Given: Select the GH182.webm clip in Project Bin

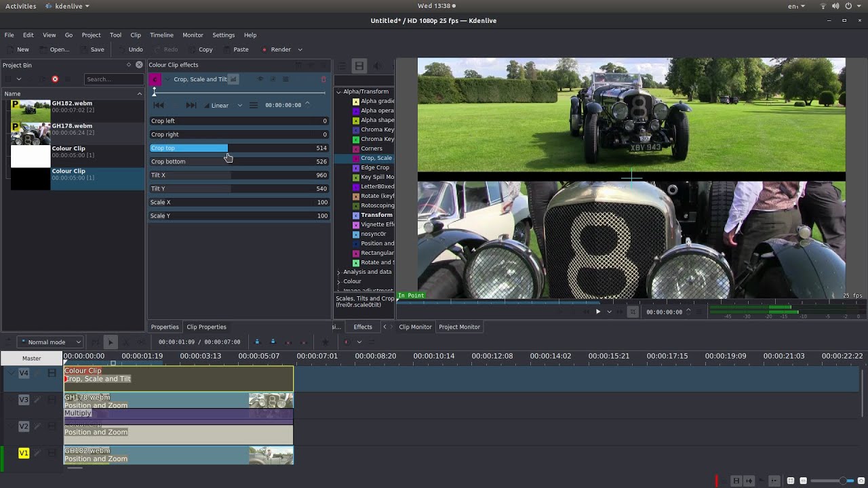Looking at the screenshot, I should [x=72, y=106].
